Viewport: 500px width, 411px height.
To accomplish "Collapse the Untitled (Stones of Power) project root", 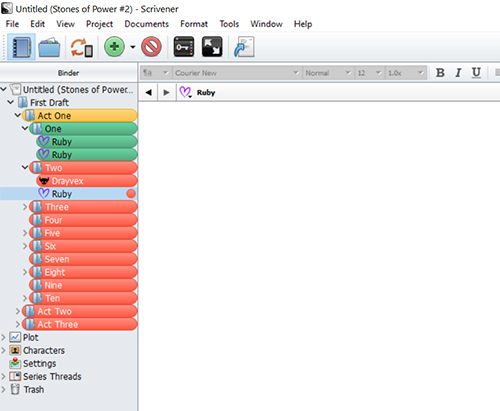I will [4, 89].
